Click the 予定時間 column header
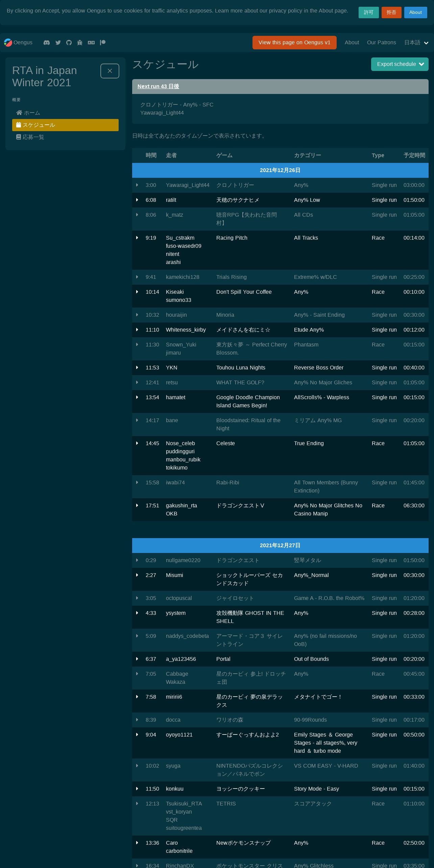 (414, 155)
